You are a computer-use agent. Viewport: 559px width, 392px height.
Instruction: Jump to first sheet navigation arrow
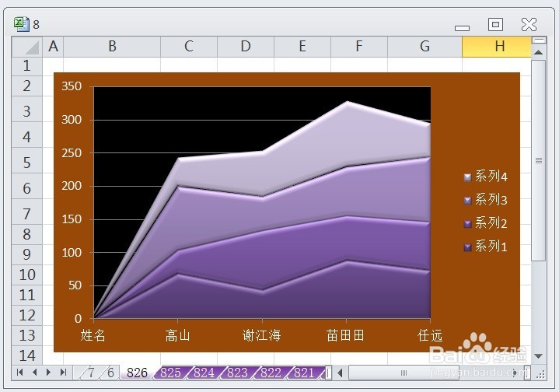tap(20, 373)
